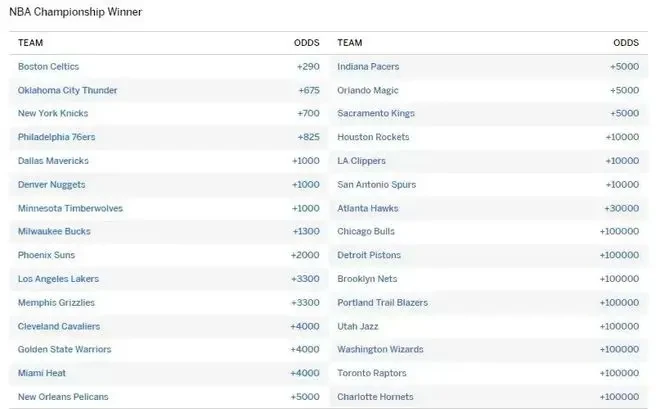Select the Denver Nuggets link
This screenshot has width=660, height=409.
51,185
